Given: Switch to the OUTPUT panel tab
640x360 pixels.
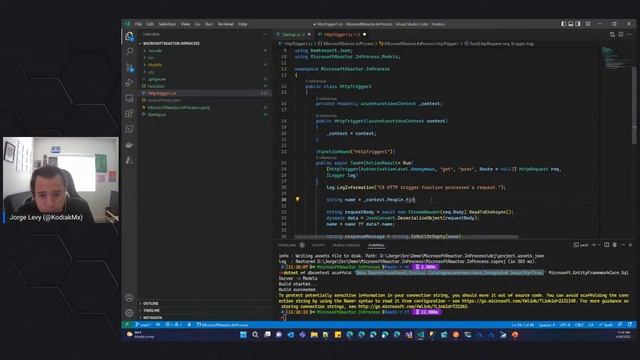Looking at the screenshot, I should click(318, 245).
